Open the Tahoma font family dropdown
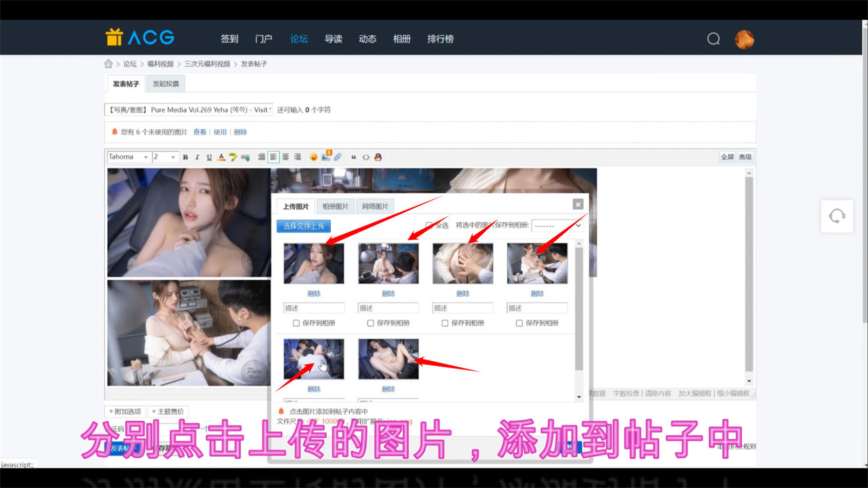 pos(129,157)
